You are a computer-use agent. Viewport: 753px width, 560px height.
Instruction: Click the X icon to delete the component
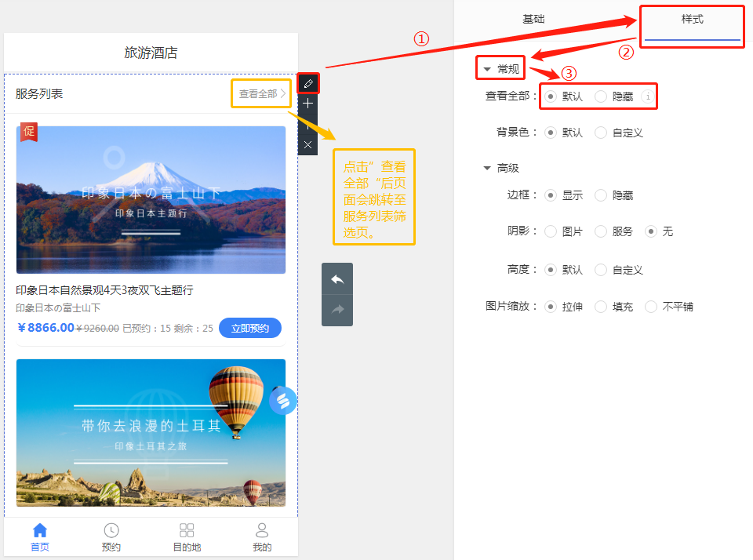click(x=307, y=144)
